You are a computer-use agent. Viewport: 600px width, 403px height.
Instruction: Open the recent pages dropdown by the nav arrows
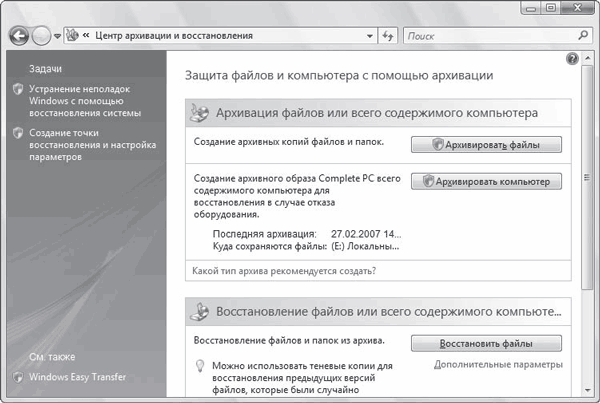tap(57, 36)
